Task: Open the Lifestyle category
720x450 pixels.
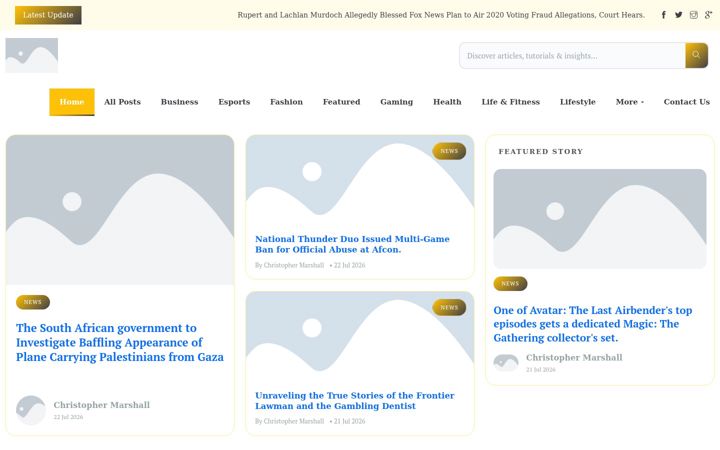Action: point(578,102)
